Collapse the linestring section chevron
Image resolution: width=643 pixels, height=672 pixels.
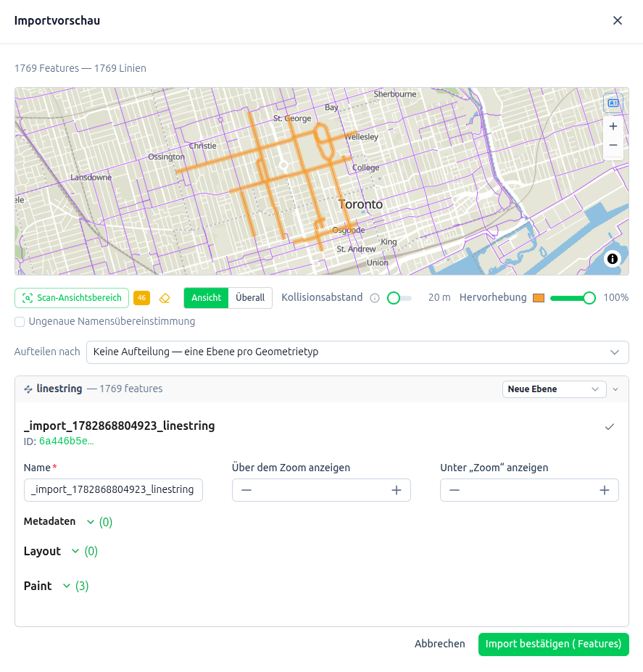coord(615,389)
